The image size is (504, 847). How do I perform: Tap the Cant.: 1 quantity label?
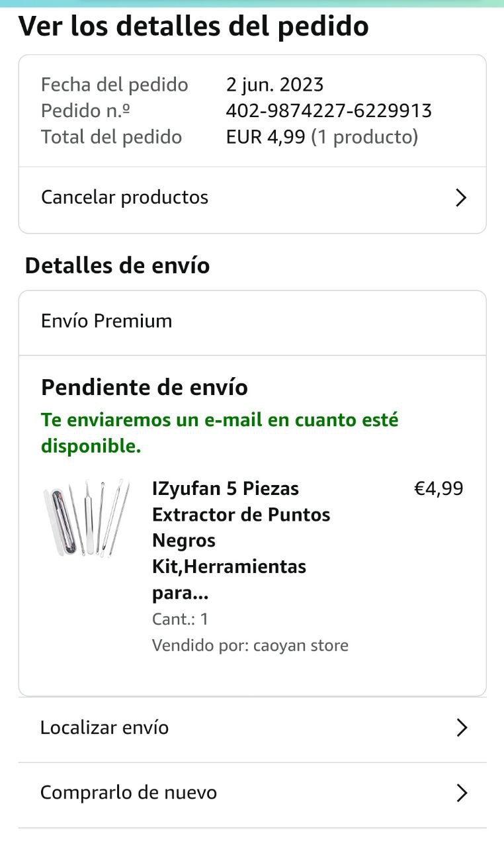click(x=180, y=619)
